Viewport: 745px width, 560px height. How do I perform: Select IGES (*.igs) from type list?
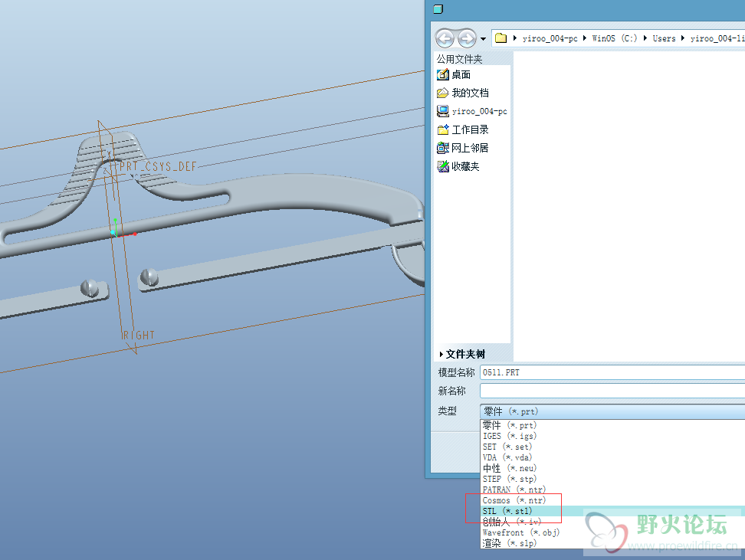pos(508,436)
